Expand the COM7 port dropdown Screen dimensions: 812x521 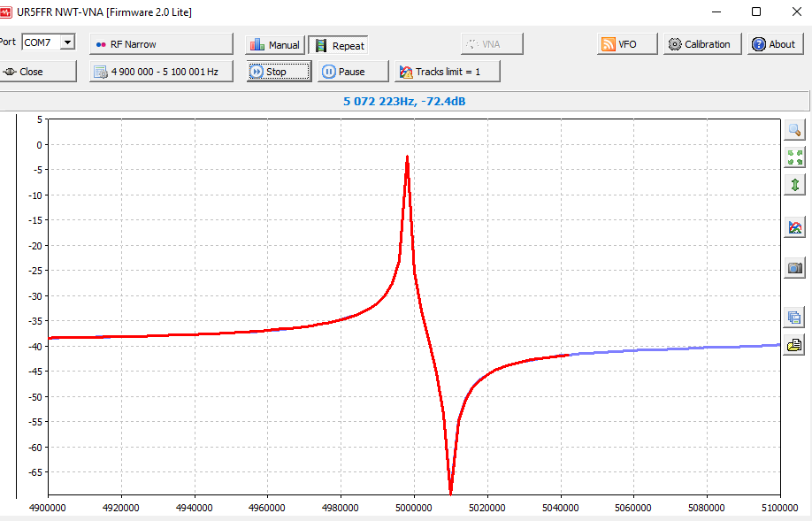click(68, 42)
